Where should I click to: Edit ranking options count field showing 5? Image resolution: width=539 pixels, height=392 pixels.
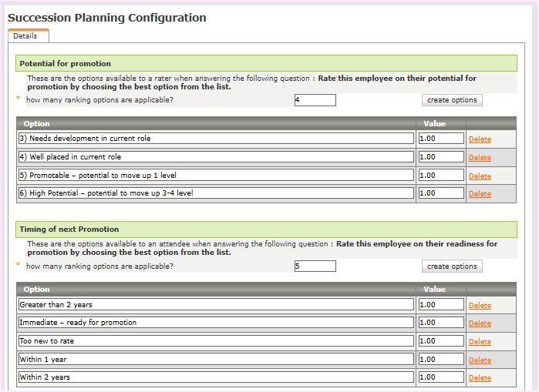(315, 266)
